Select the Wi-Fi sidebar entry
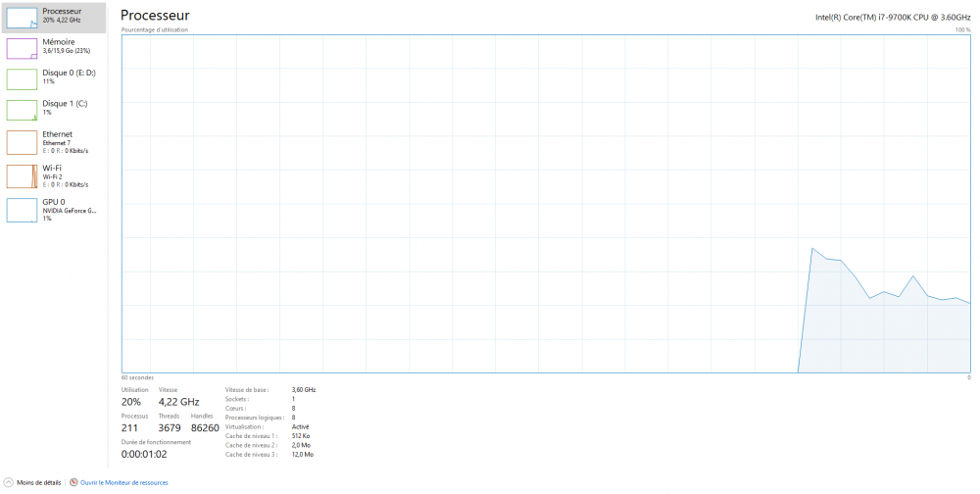 point(53,176)
